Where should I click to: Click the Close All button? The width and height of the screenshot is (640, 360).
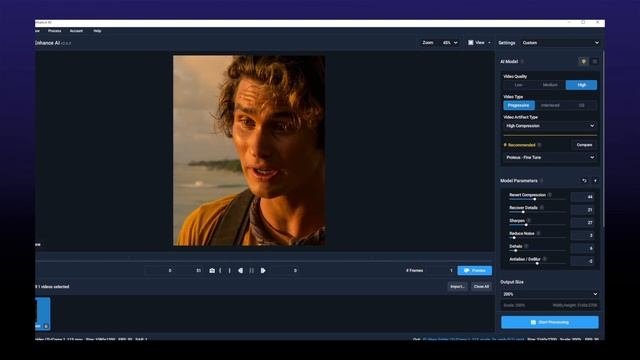coord(481,287)
